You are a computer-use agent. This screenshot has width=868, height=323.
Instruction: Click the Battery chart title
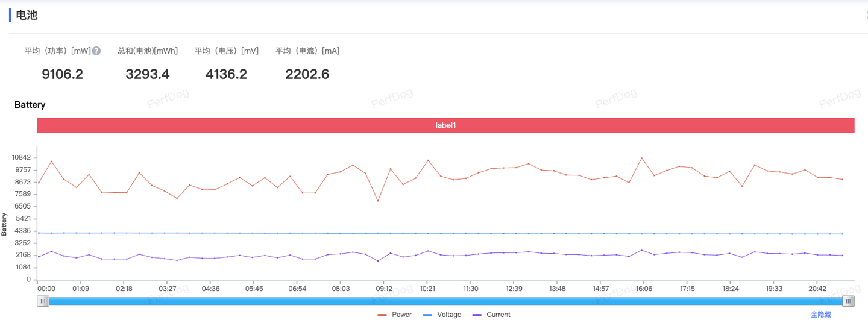coord(30,105)
